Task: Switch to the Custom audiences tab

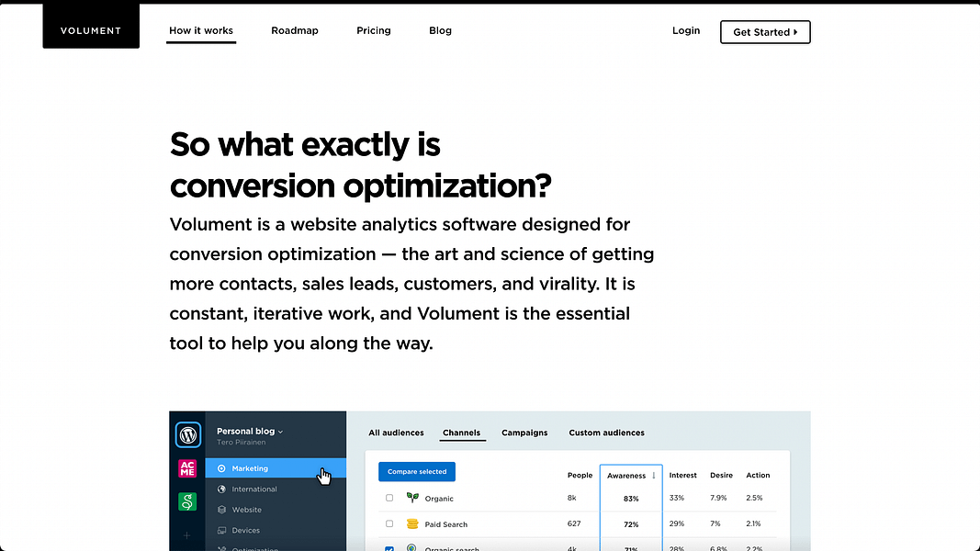Action: tap(606, 433)
